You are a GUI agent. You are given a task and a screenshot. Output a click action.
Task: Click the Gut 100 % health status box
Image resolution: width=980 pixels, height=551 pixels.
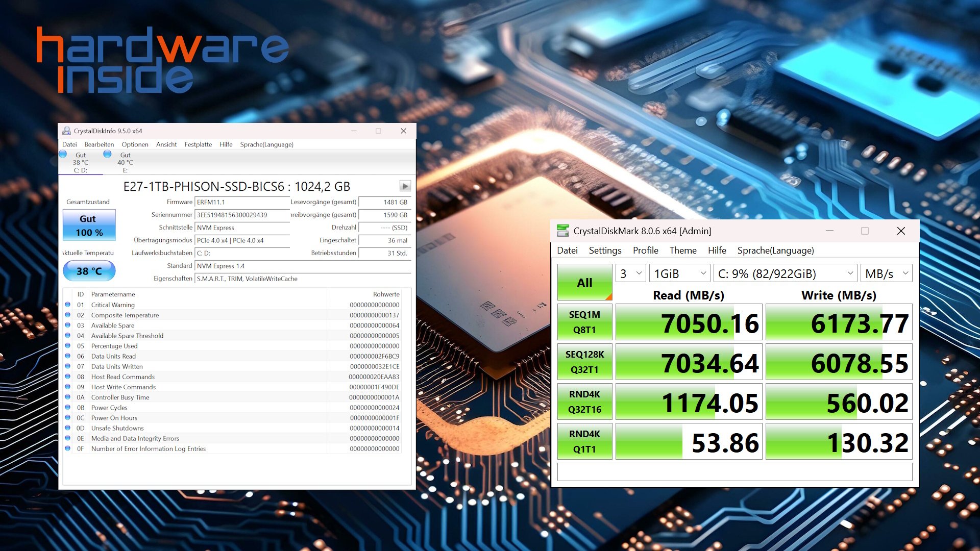click(89, 225)
